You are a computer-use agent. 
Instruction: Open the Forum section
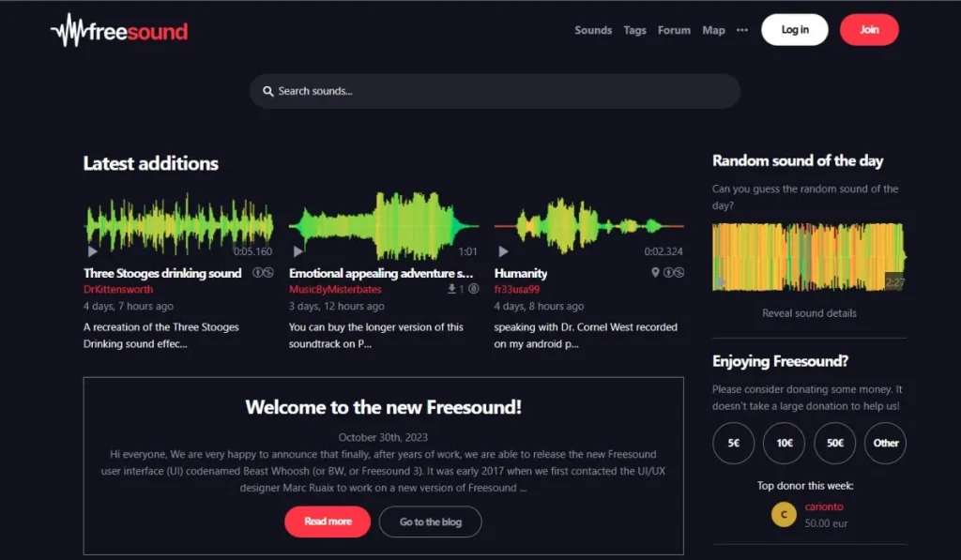point(674,30)
